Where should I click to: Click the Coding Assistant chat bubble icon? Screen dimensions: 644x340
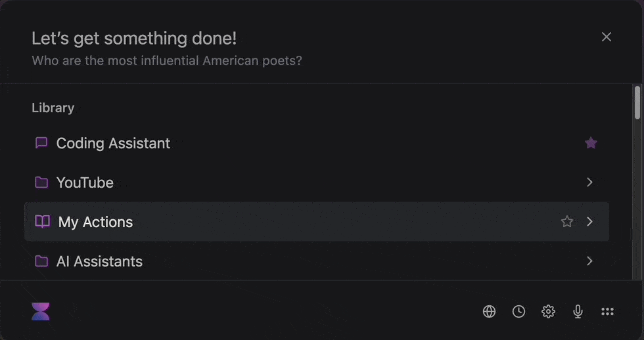41,143
